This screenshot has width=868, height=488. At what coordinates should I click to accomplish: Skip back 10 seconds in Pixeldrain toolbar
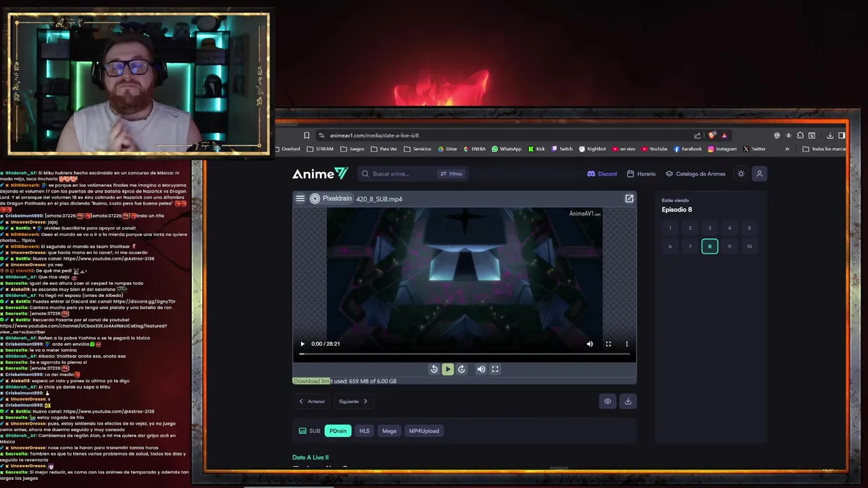click(434, 369)
